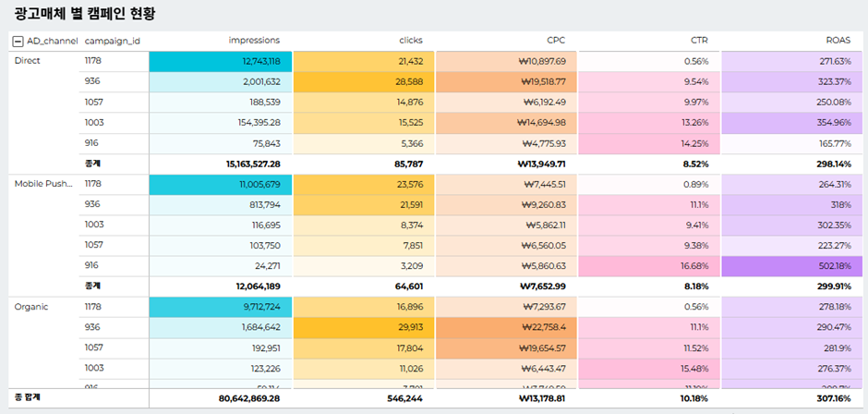Image resolution: width=868 pixels, height=414 pixels.
Task: Select the clicks column header
Action: [x=410, y=41]
